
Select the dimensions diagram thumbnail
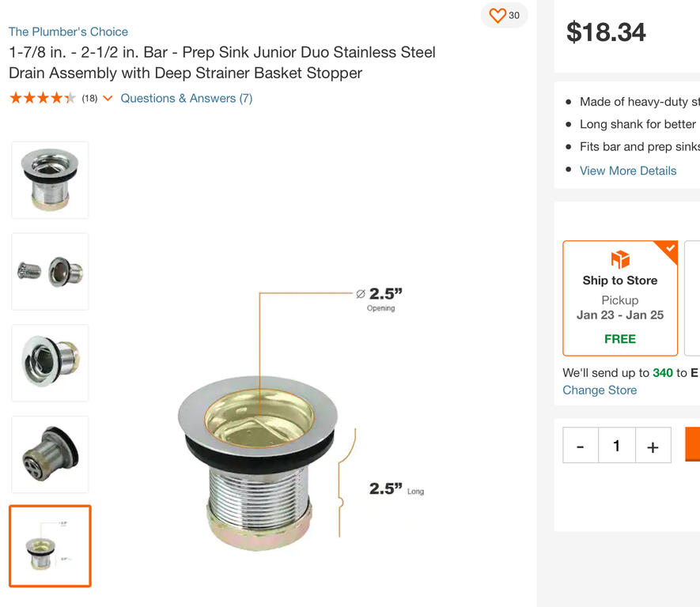50,546
